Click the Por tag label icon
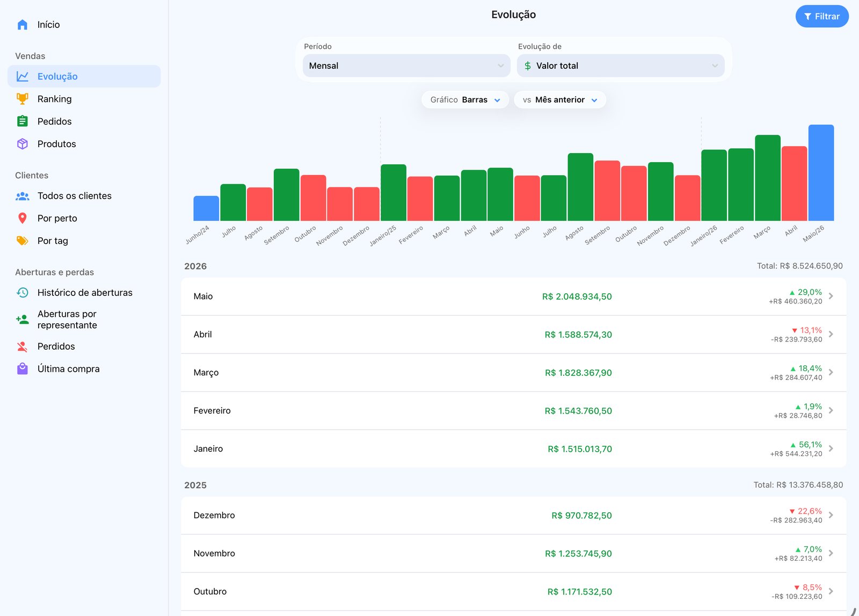 point(22,241)
